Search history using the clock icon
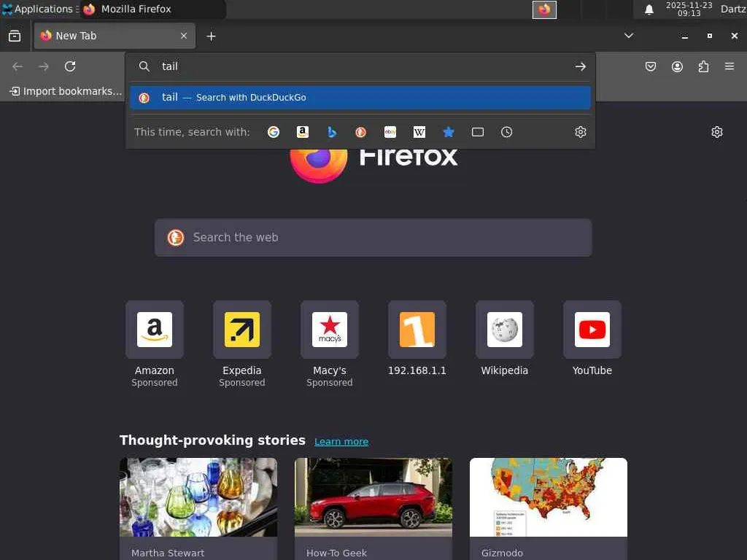The width and height of the screenshot is (747, 560). 506,132
